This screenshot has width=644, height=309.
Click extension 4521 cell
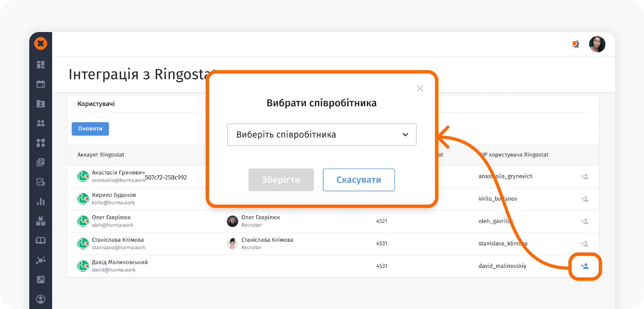pos(382,221)
